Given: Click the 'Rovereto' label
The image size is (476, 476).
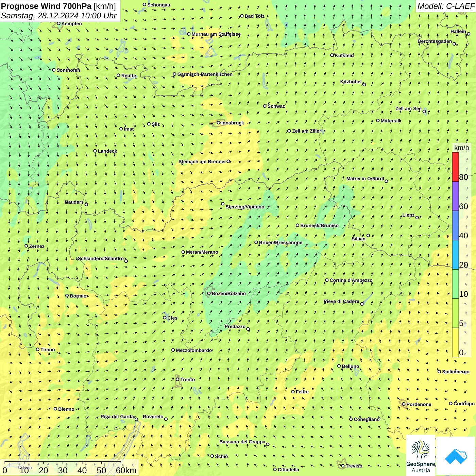Looking at the screenshot, I should [153, 417].
